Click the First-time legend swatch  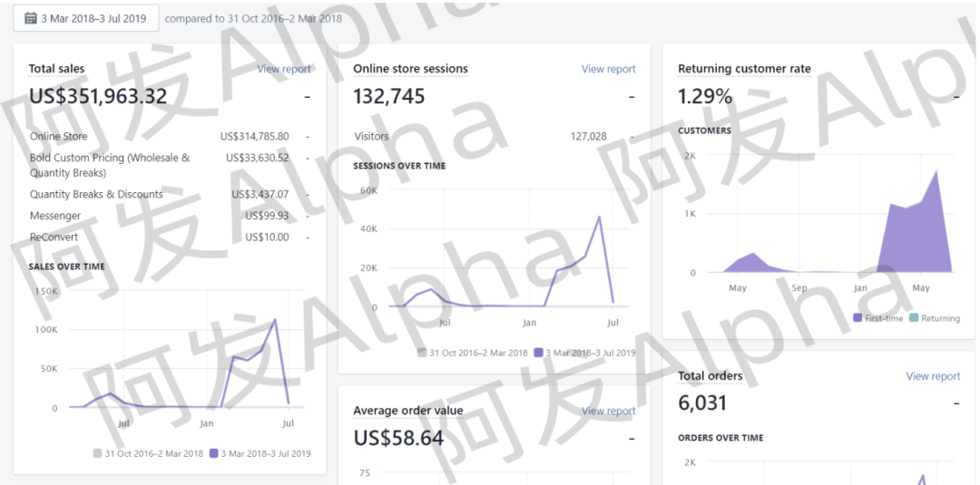click(857, 318)
